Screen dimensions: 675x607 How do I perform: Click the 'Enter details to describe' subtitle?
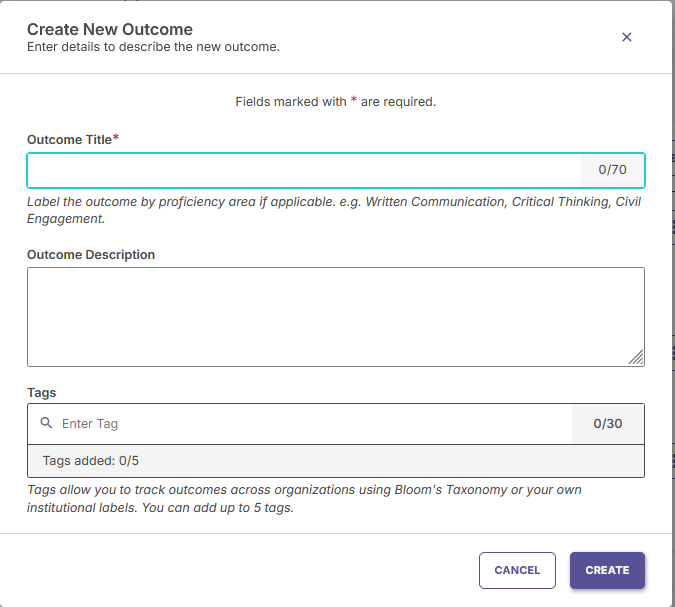point(153,47)
